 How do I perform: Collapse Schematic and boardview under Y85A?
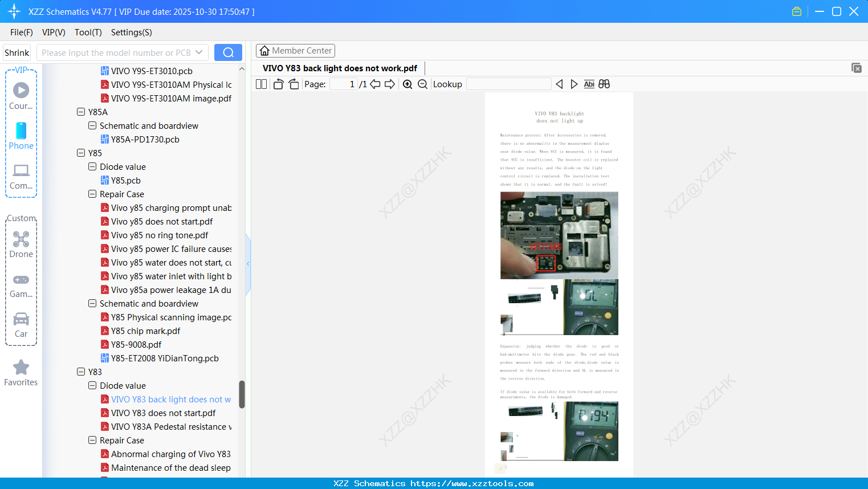click(92, 125)
